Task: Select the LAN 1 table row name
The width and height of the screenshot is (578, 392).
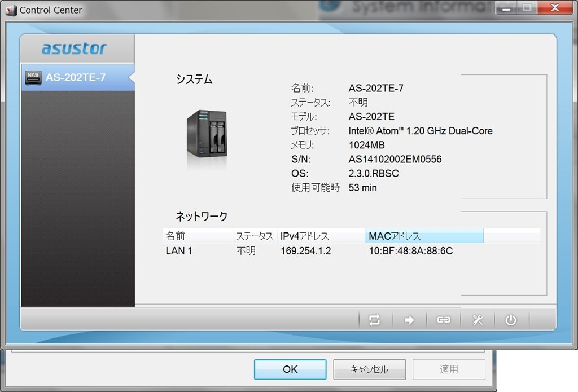Action: coord(179,251)
